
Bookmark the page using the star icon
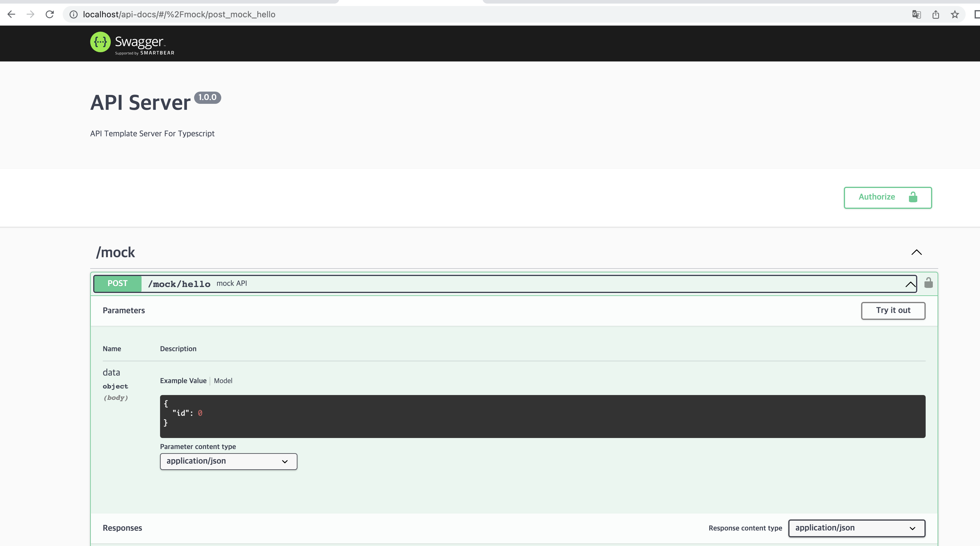click(x=955, y=14)
